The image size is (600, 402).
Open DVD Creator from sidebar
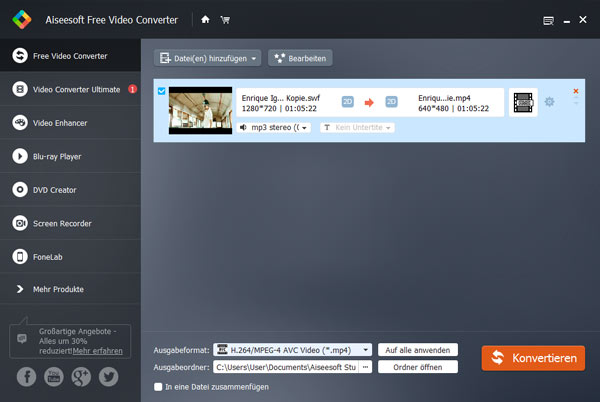click(70, 190)
